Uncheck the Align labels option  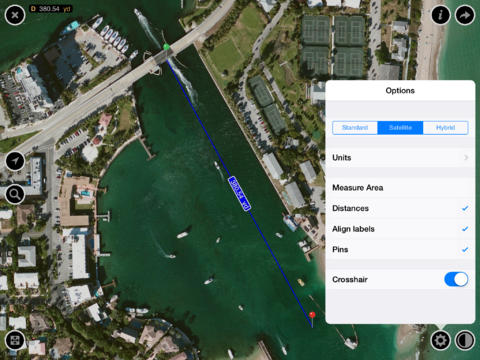(x=400, y=229)
